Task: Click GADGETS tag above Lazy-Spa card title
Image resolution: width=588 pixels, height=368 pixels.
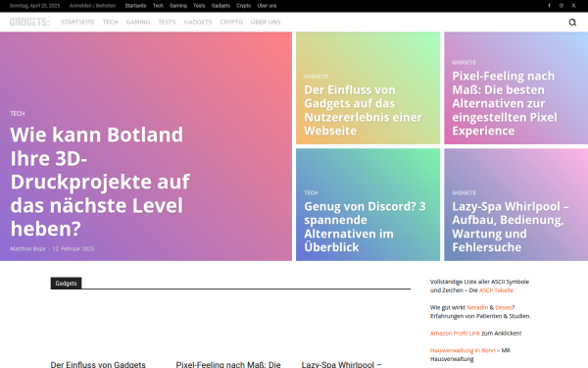Action: [464, 192]
